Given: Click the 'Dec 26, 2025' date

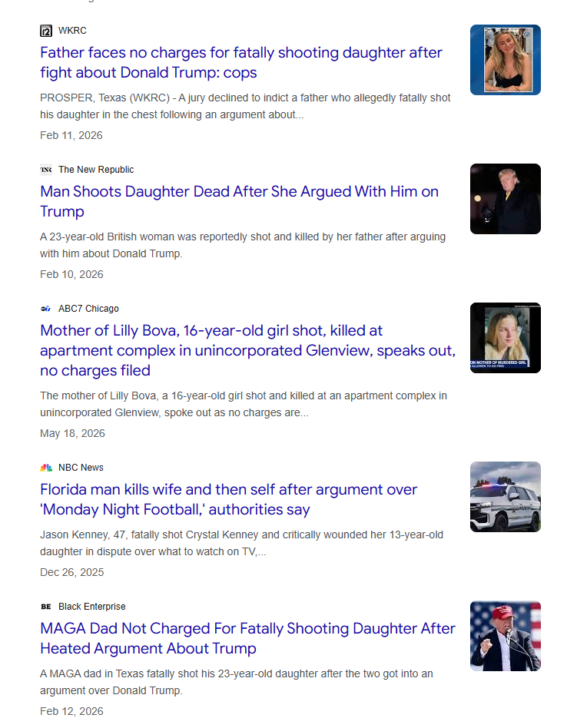Looking at the screenshot, I should pos(72,572).
